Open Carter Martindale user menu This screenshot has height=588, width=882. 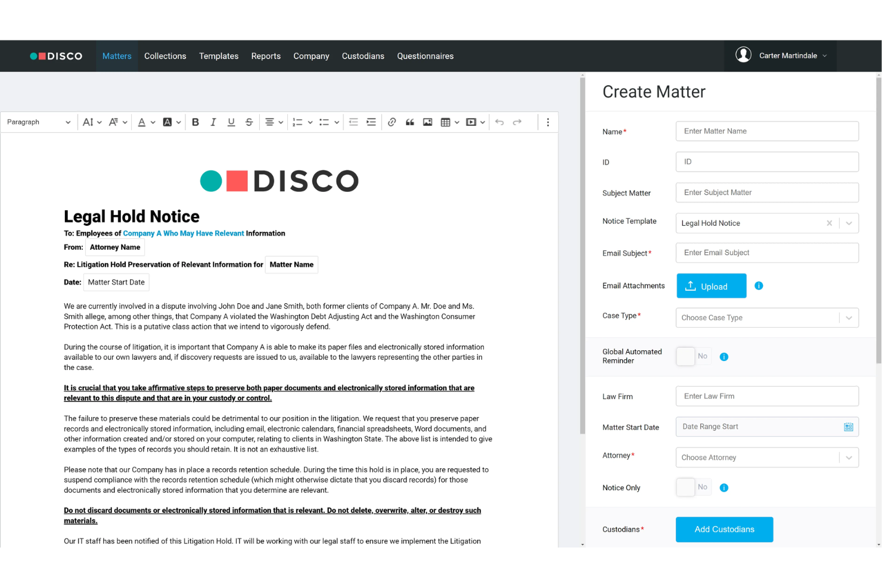(780, 56)
